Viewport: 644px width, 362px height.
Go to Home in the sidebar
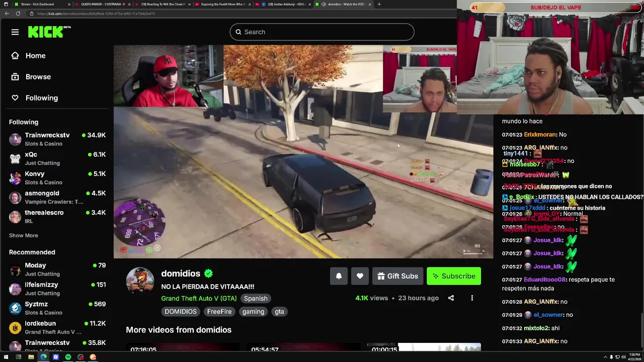click(x=29, y=56)
